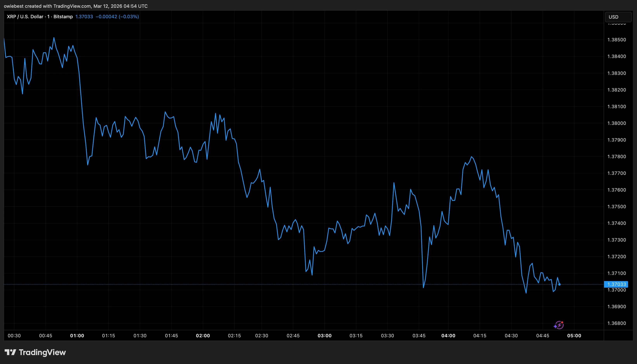
Task: Click the blue 1.37033 price label on axis
Action: [x=616, y=284]
